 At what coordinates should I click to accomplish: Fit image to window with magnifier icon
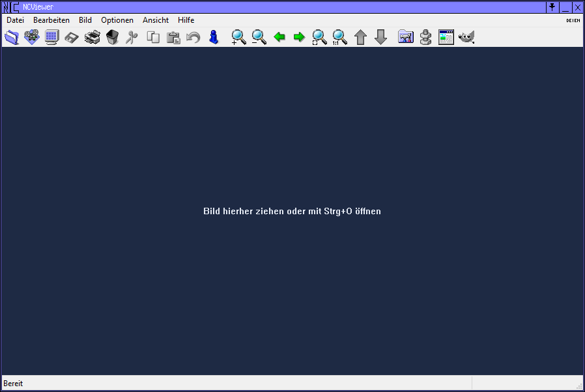pos(319,37)
